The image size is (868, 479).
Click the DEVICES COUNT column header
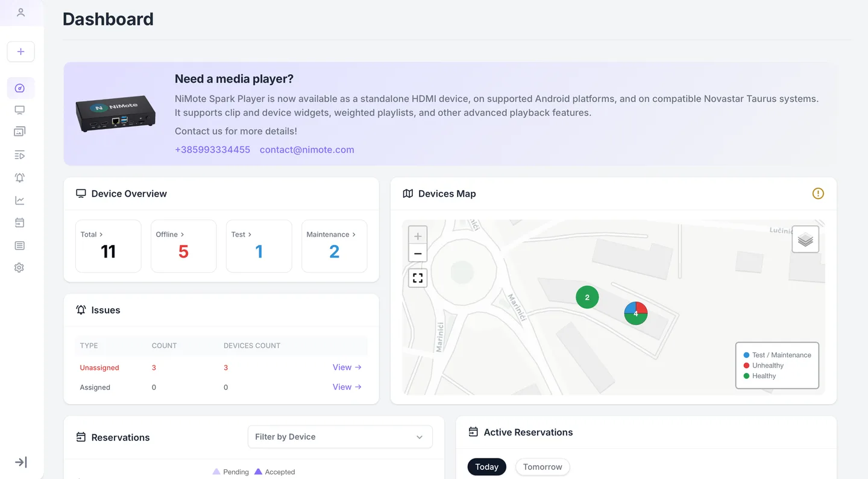(x=252, y=346)
